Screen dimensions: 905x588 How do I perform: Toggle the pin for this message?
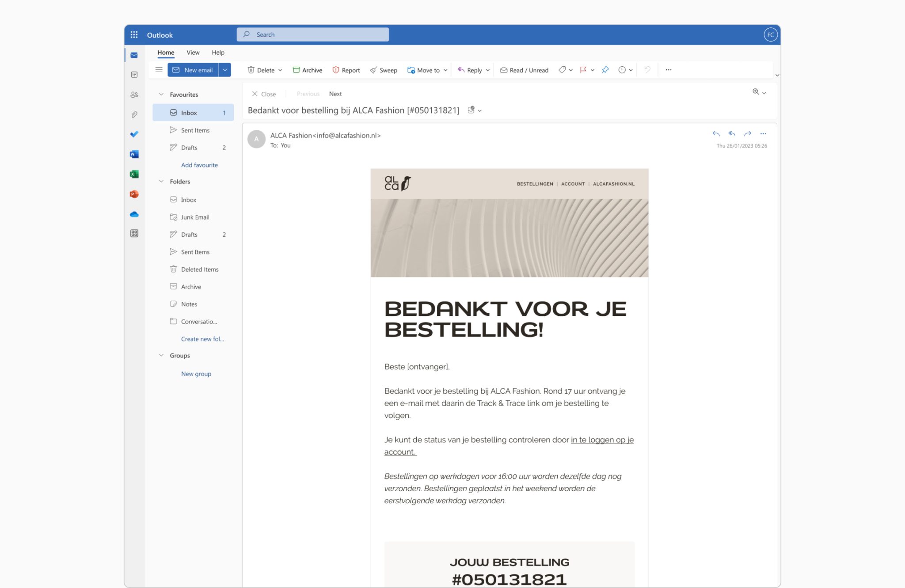(x=605, y=70)
